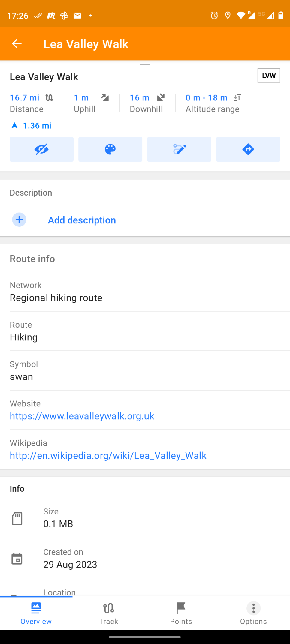Tap the LVW route shield badge

pos(269,76)
